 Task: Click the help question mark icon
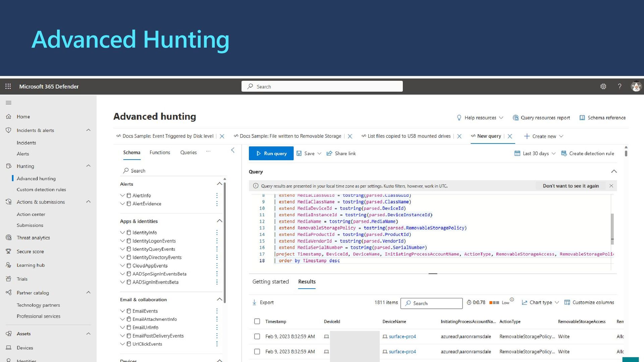(x=620, y=86)
